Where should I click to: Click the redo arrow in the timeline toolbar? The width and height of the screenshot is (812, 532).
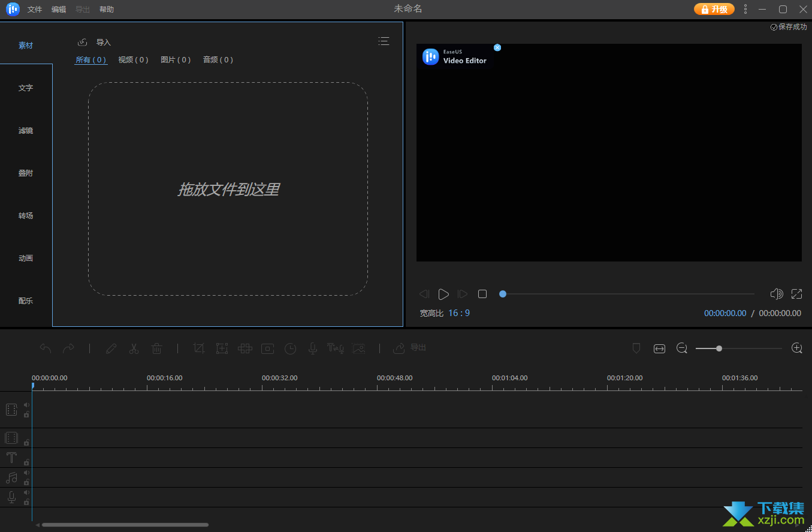[x=68, y=348]
